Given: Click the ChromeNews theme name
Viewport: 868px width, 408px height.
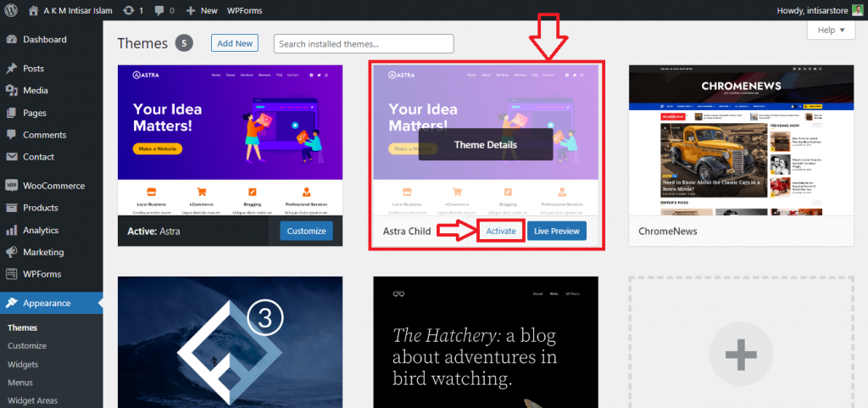Looking at the screenshot, I should pos(668,232).
